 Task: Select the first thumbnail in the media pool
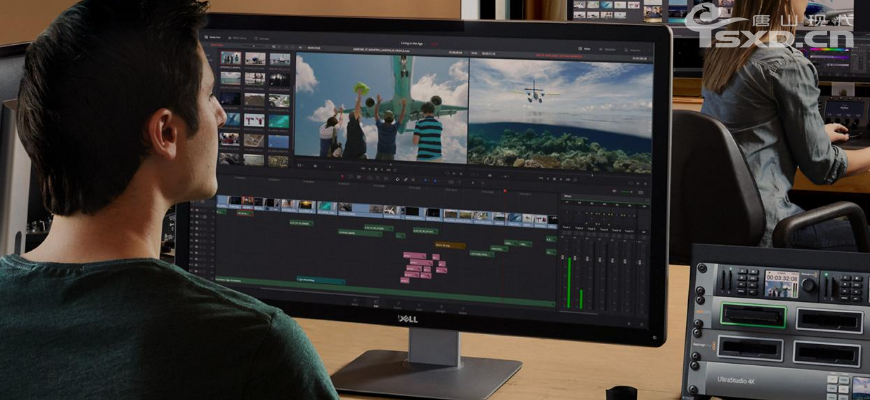pyautogui.click(x=230, y=59)
